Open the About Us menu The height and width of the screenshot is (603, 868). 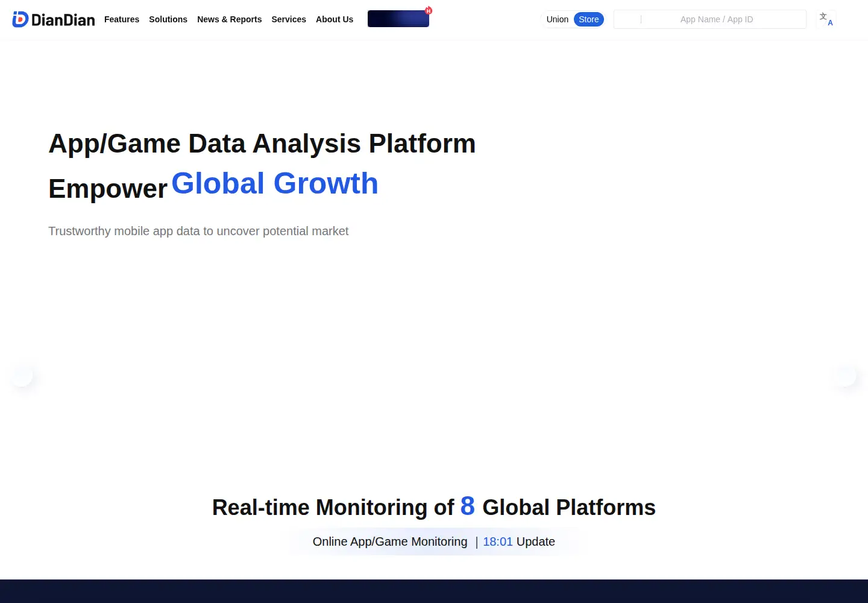pos(335,19)
